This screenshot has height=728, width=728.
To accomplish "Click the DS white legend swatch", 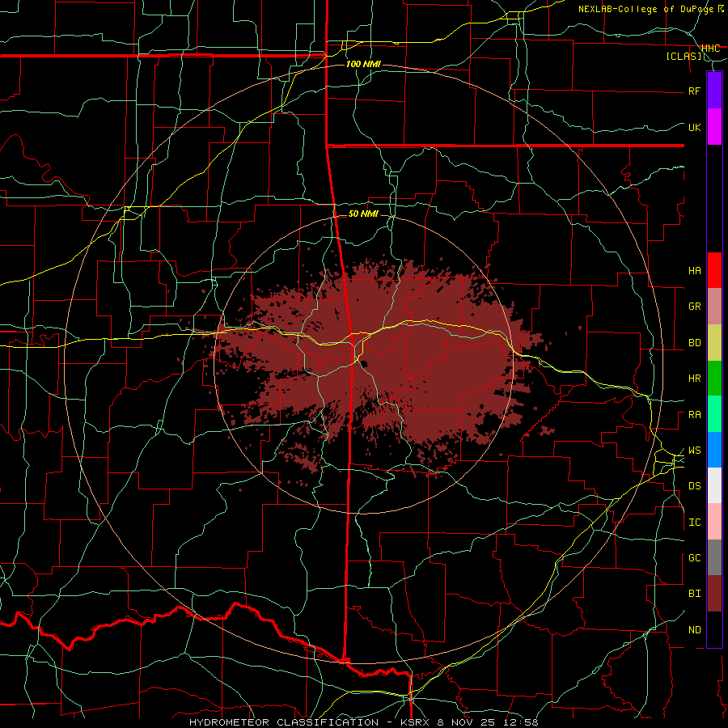I will [x=714, y=485].
